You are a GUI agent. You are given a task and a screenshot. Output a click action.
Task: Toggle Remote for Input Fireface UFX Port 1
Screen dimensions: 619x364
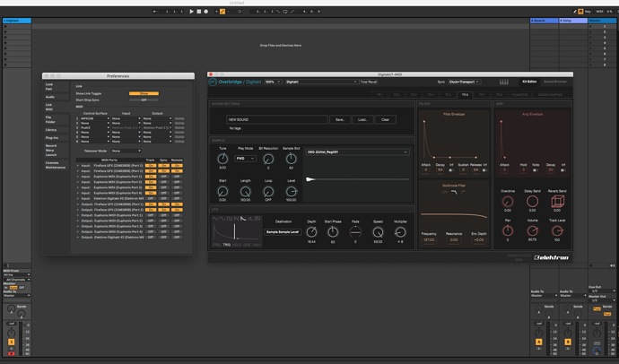point(177,166)
